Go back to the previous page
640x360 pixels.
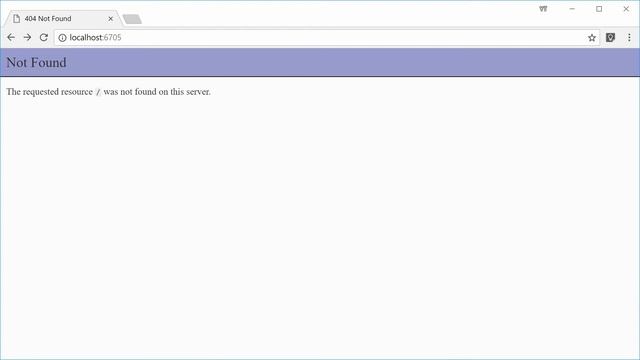11,38
